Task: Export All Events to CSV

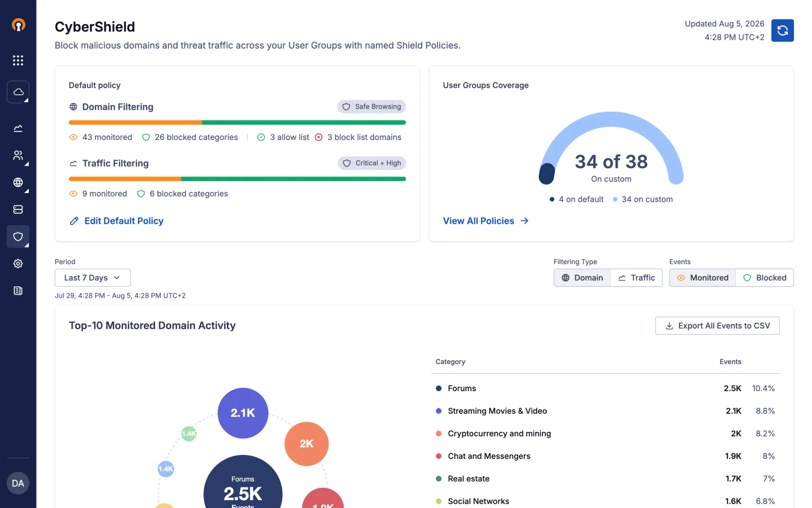Action: pos(717,326)
